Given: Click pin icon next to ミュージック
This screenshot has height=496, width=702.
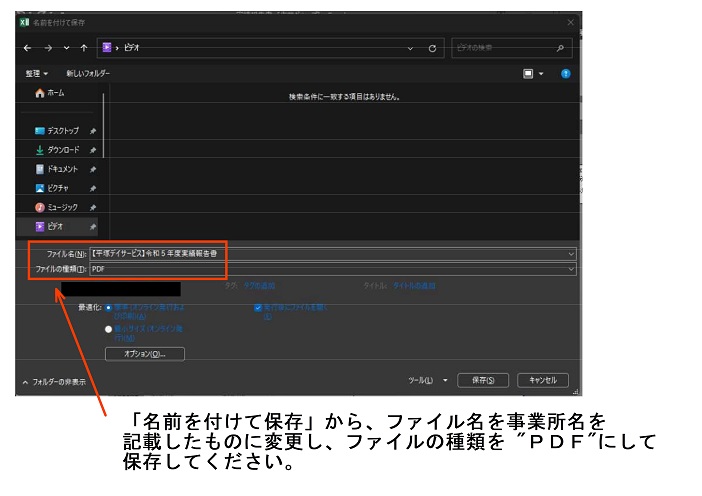Looking at the screenshot, I should (x=93, y=208).
